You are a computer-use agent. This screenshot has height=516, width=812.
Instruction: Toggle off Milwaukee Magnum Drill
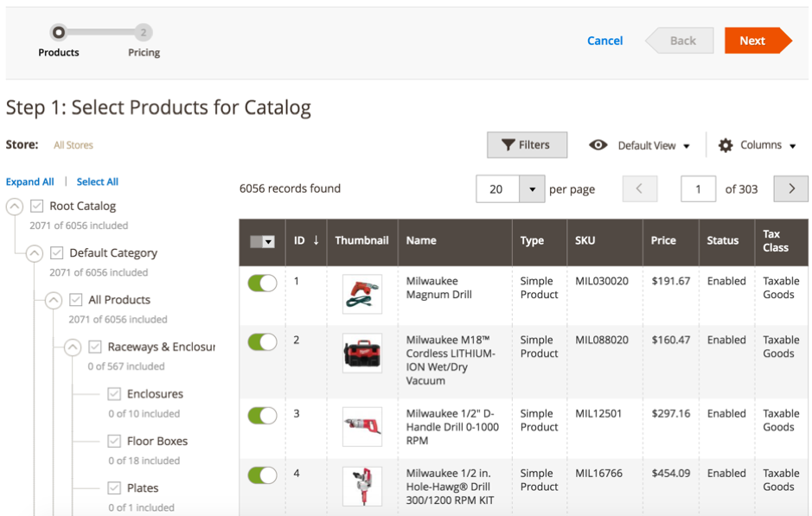click(x=263, y=283)
